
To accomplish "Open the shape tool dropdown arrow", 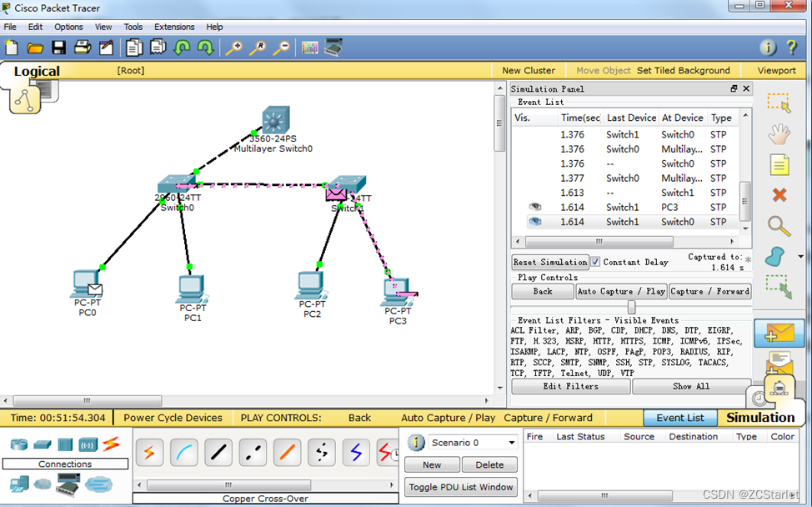I will coord(800,257).
